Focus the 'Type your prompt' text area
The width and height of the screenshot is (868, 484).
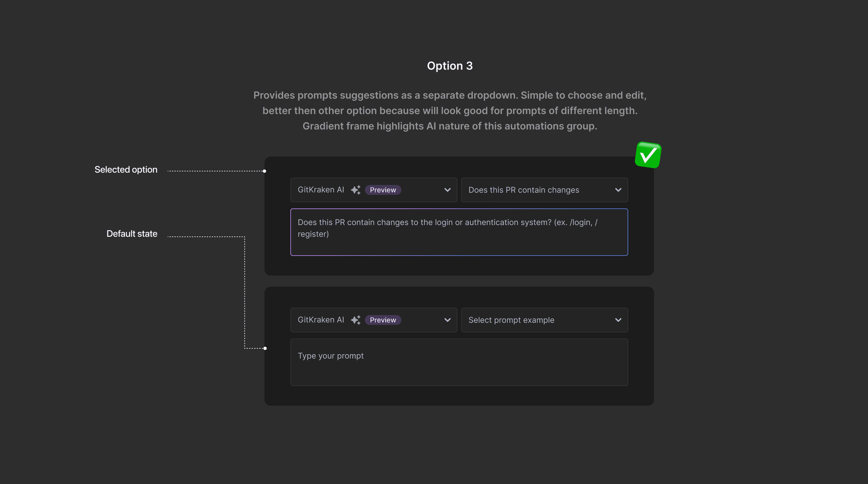point(459,362)
